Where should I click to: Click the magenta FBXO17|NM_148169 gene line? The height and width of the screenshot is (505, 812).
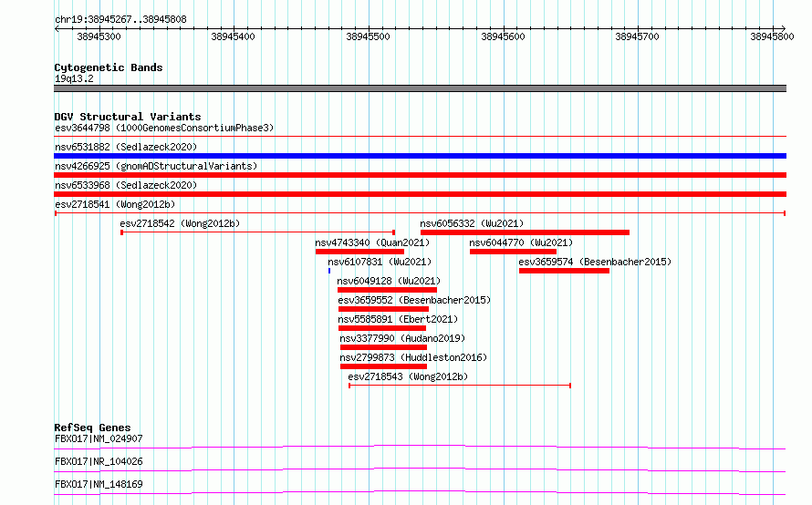point(420,492)
